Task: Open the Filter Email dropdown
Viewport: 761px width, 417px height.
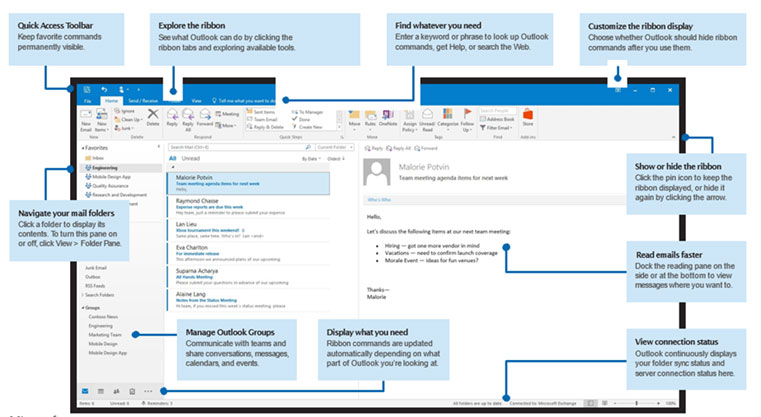Action: 496,128
